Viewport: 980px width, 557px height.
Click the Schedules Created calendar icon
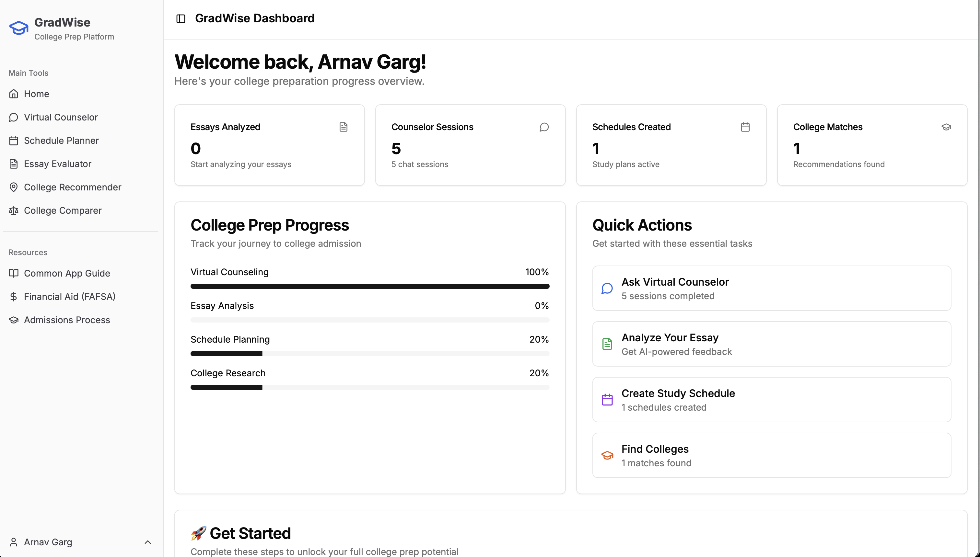745,127
